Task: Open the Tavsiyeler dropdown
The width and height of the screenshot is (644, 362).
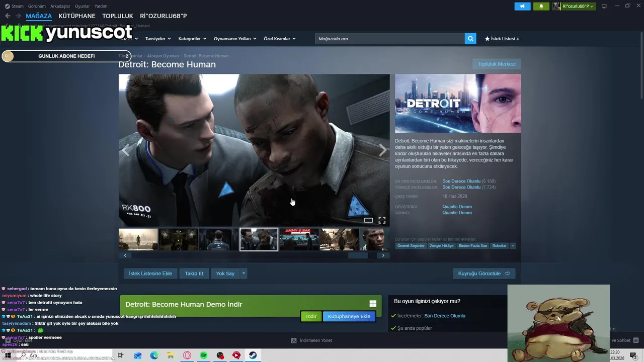Action: (x=158, y=39)
